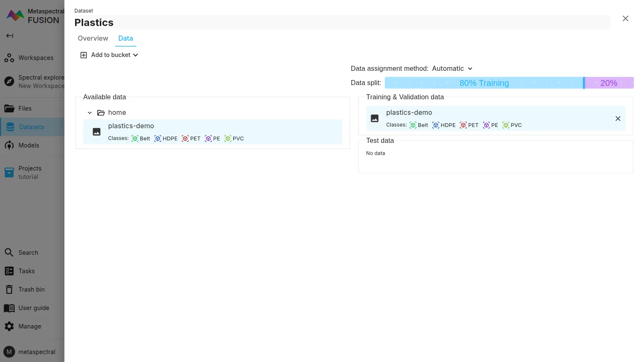Viewport: 644px width, 362px height.
Task: Open the Tasks list icon
Action: point(9,271)
